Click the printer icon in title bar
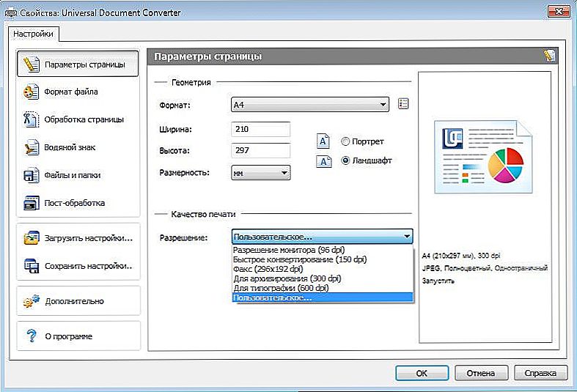The image size is (577, 392). coord(10,12)
